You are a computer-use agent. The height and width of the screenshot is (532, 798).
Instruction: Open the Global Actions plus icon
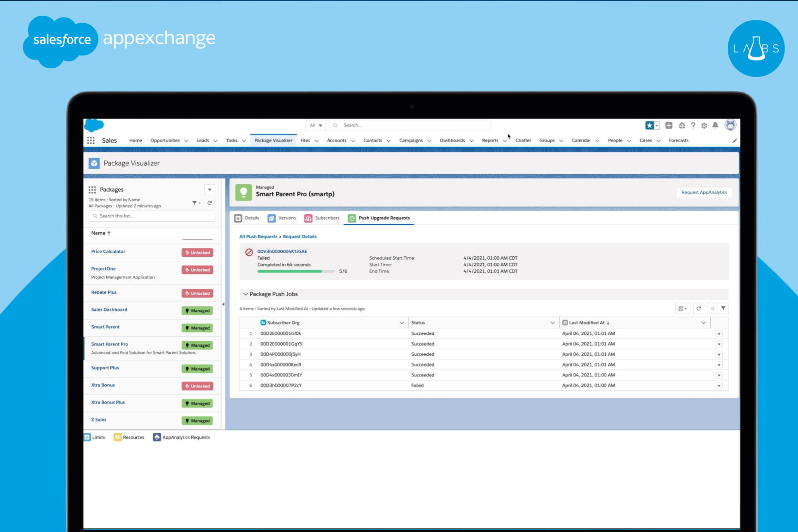669,126
